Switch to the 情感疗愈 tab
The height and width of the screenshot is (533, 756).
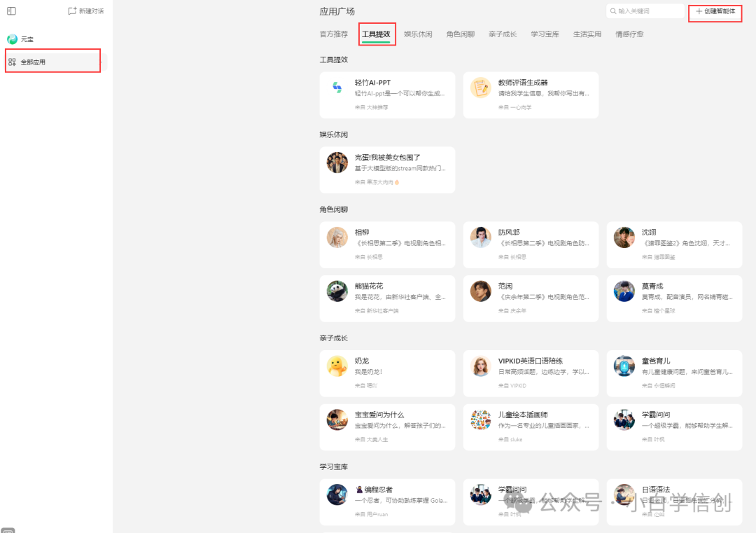coord(629,34)
